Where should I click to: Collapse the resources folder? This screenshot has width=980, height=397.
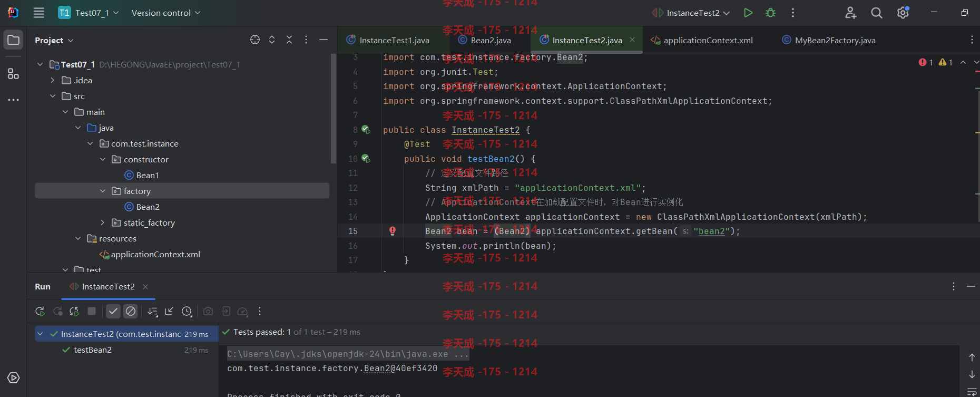[x=78, y=238]
